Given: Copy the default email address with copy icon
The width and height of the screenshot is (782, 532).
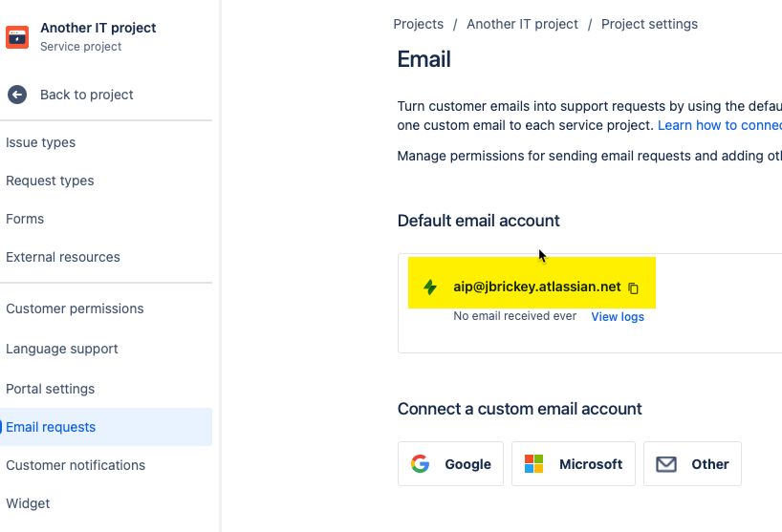Looking at the screenshot, I should [634, 287].
